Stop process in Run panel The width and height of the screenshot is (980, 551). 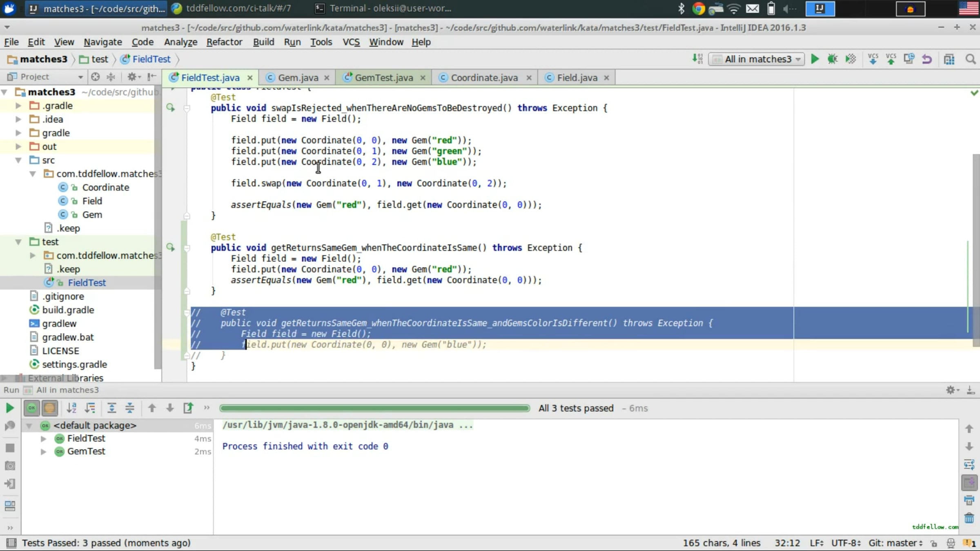(x=10, y=448)
